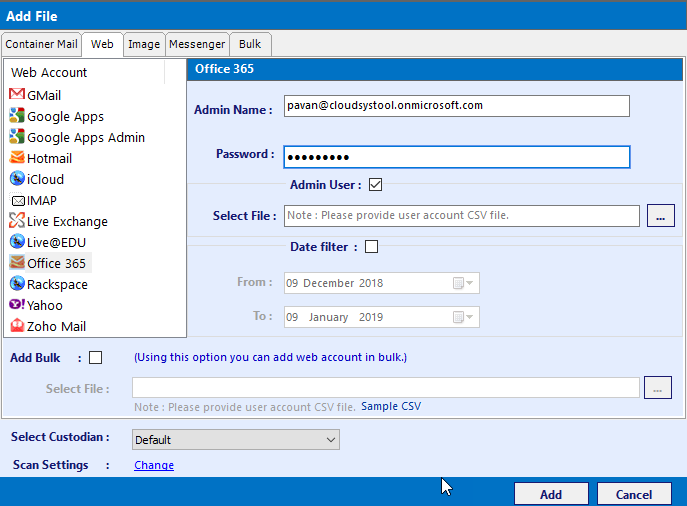Open the Image tab
Viewport: 687px width, 506px height.
(x=144, y=44)
